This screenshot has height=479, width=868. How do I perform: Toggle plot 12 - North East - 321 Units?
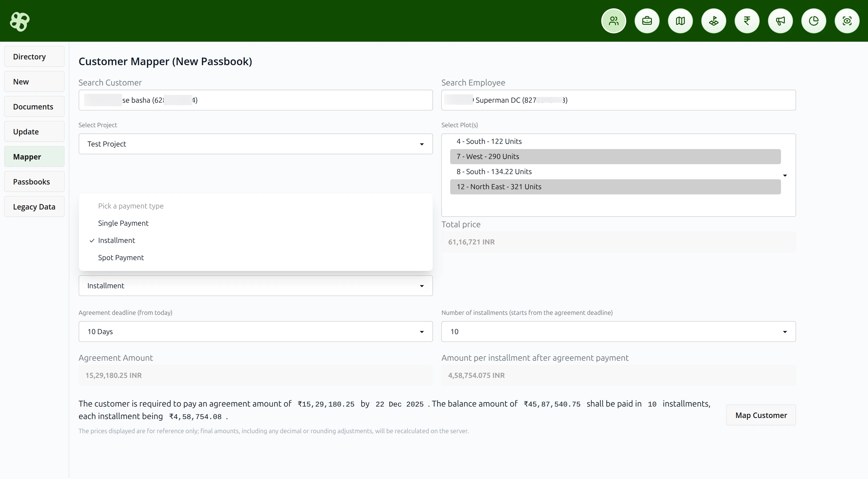(615, 187)
